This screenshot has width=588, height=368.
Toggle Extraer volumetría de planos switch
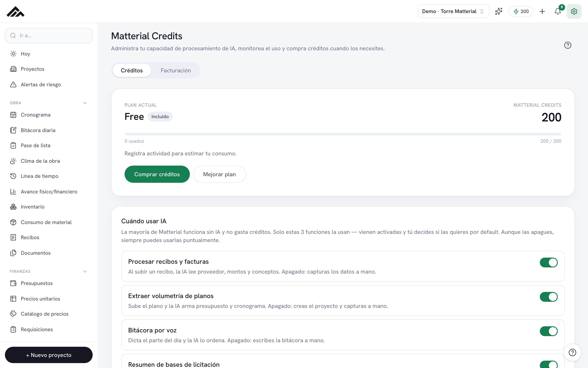pos(549,297)
